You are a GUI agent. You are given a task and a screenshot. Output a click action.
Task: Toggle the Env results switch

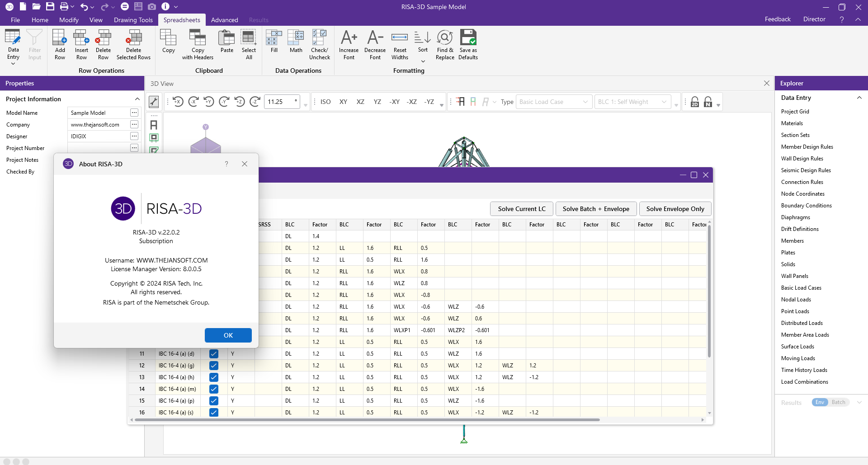tap(820, 402)
